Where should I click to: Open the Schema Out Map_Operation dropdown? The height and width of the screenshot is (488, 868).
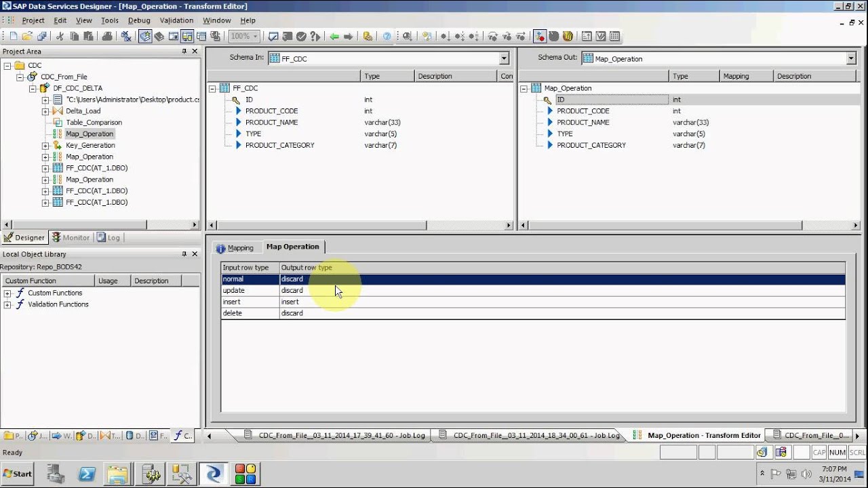[x=851, y=58]
